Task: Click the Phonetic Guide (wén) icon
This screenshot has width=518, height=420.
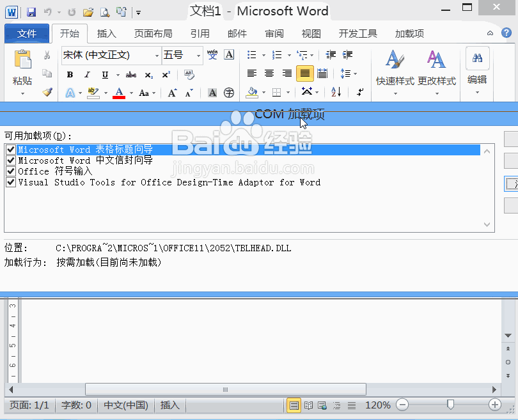Action: pyautogui.click(x=212, y=54)
